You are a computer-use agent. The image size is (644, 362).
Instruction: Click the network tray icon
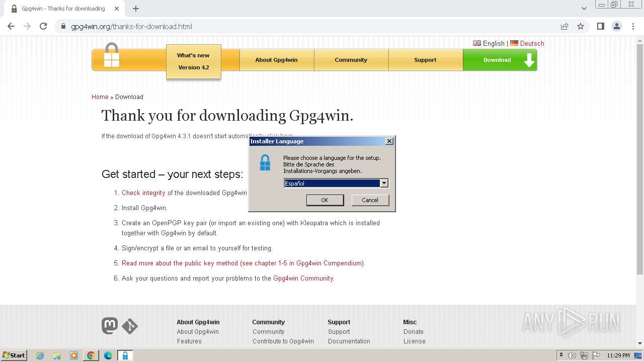coord(584,355)
